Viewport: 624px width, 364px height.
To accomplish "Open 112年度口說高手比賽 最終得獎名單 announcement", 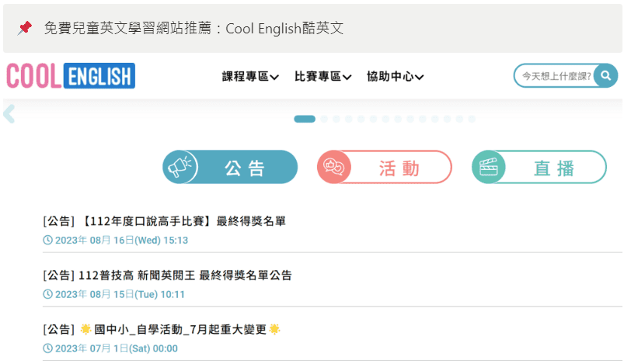I will [x=165, y=221].
